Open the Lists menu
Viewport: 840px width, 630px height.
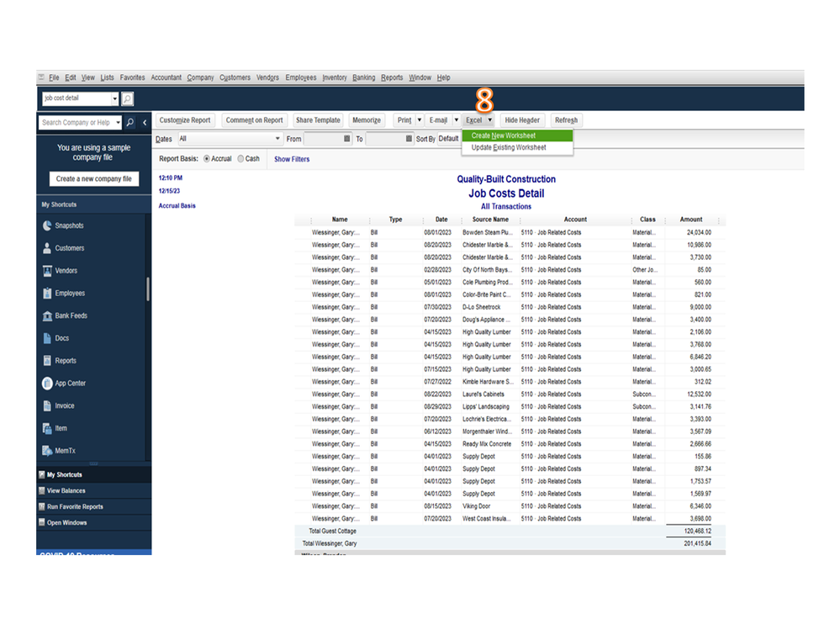(107, 77)
